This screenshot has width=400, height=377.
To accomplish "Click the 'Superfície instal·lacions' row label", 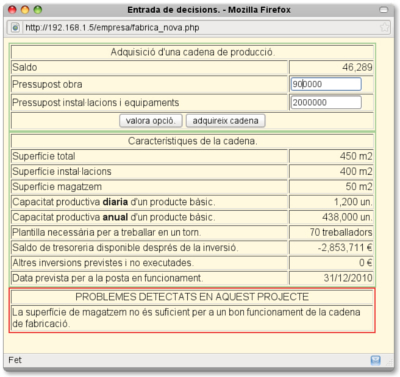I will tap(62, 171).
